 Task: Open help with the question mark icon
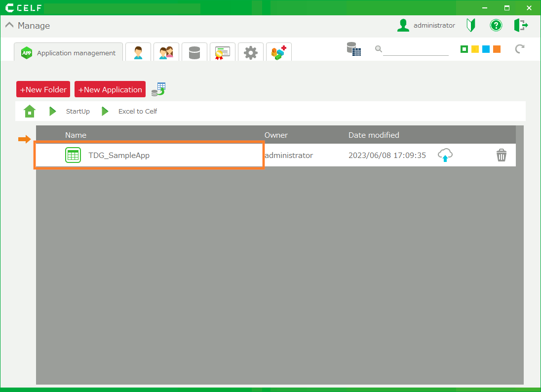tap(496, 25)
